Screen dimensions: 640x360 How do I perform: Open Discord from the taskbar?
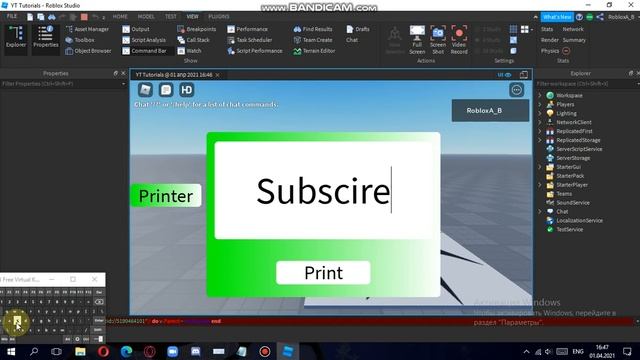[196, 351]
